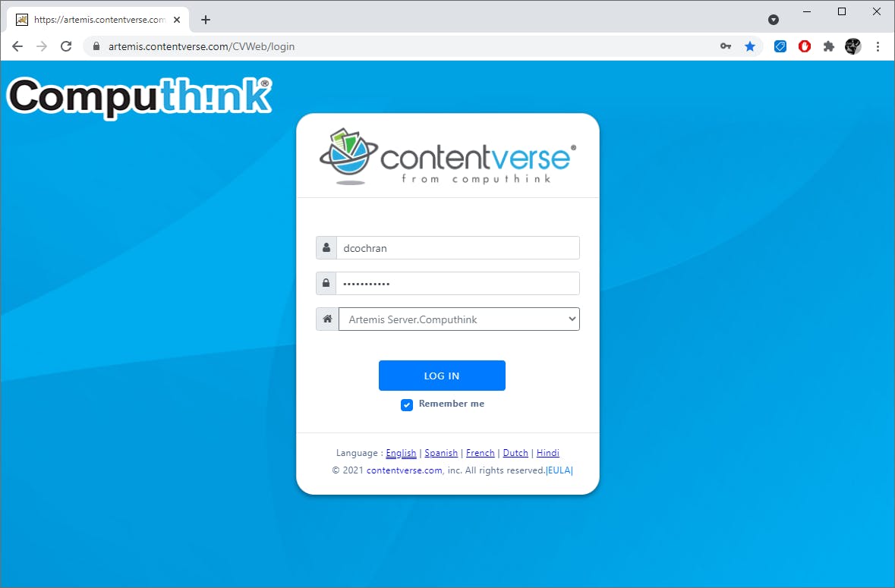The height and width of the screenshot is (588, 895).
Task: Click the home icon beside server dropdown
Action: click(x=328, y=319)
